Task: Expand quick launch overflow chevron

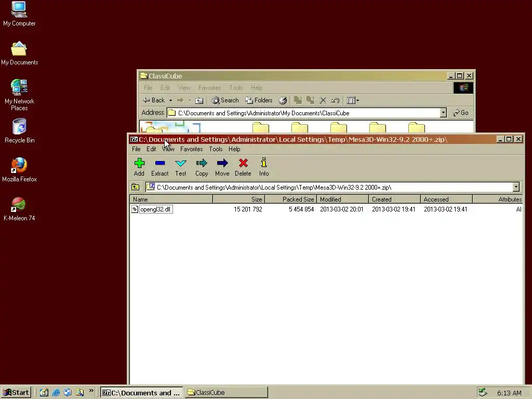Action: pyautogui.click(x=91, y=391)
